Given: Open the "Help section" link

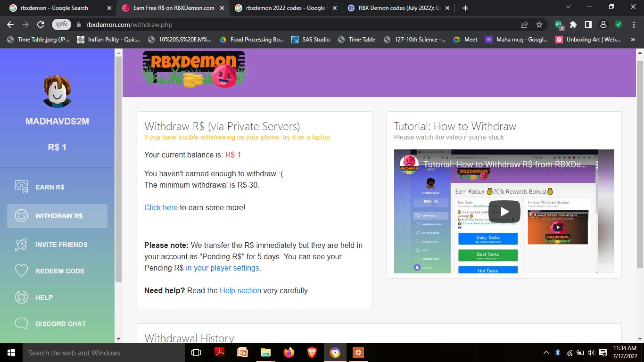Looking at the screenshot, I should 240,290.
